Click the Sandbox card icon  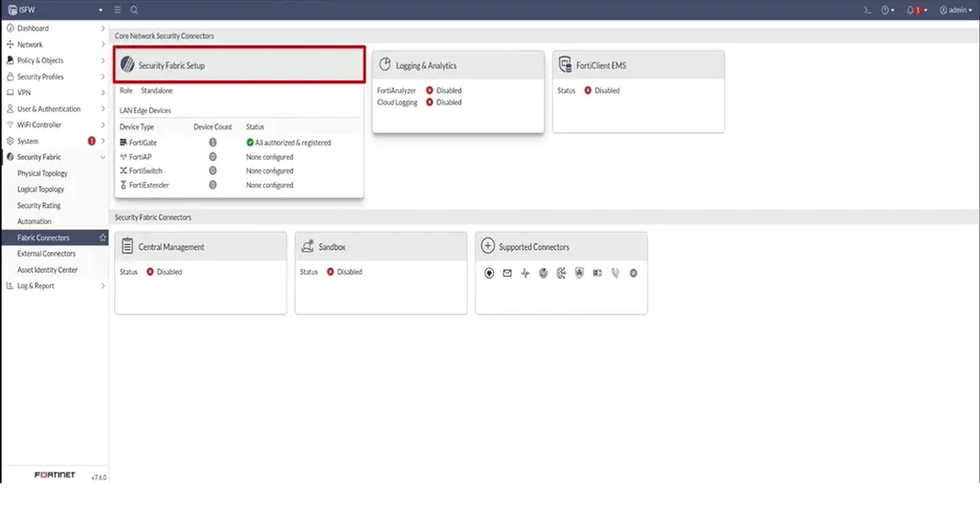click(x=307, y=246)
